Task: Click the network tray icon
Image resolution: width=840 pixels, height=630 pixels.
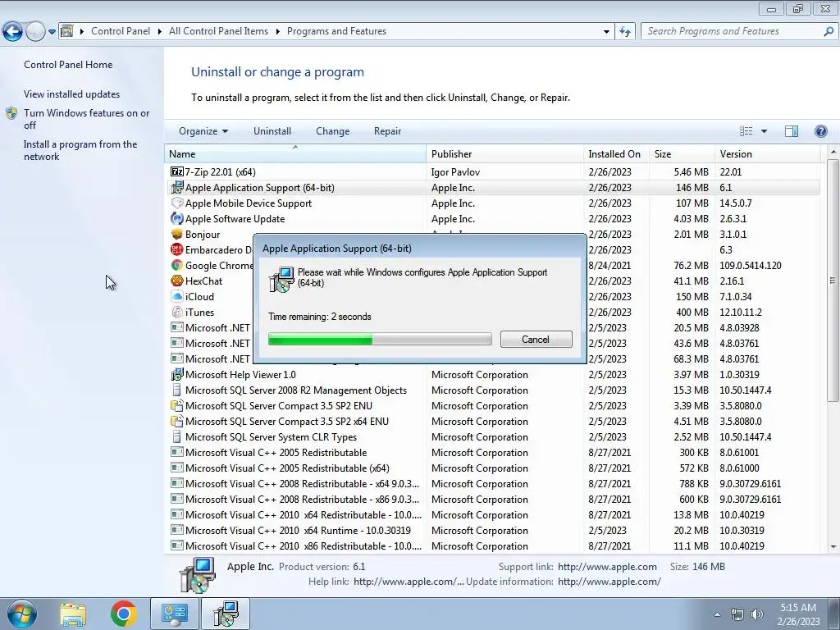Action: coord(737,614)
